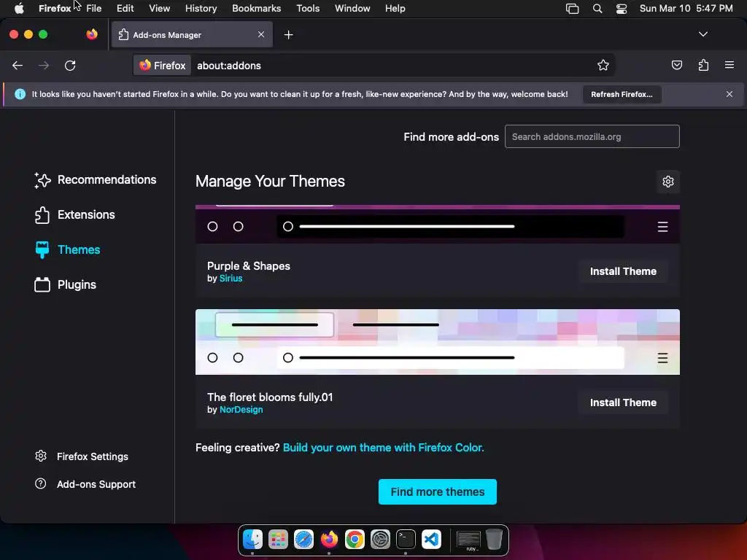Open the Tools menu
This screenshot has height=560, width=747.
tap(308, 9)
